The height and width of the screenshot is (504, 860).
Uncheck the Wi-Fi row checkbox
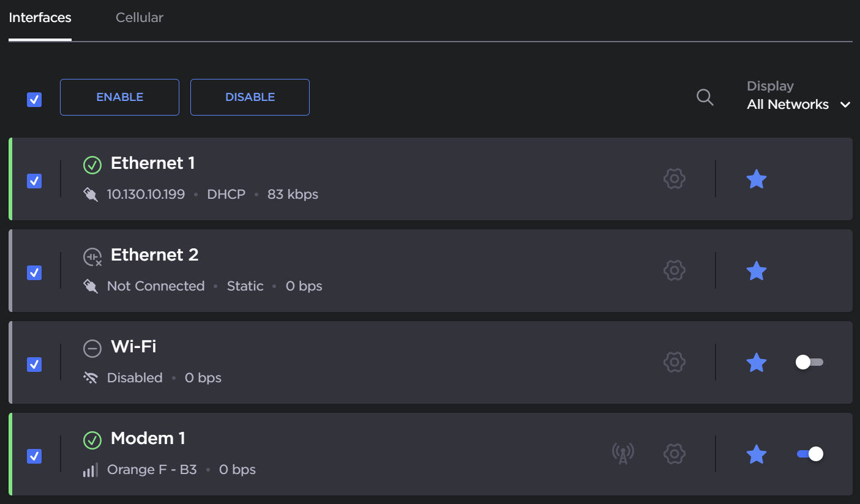click(x=34, y=365)
